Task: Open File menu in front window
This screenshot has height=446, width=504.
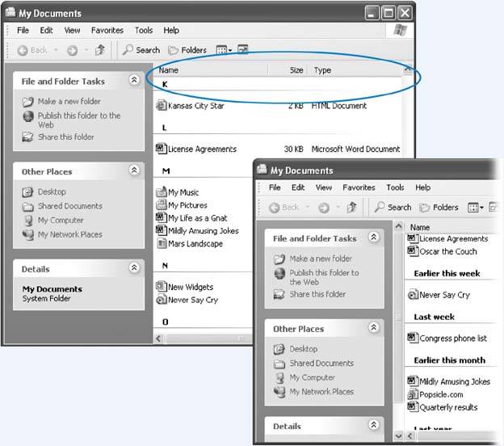Action: 275,187
